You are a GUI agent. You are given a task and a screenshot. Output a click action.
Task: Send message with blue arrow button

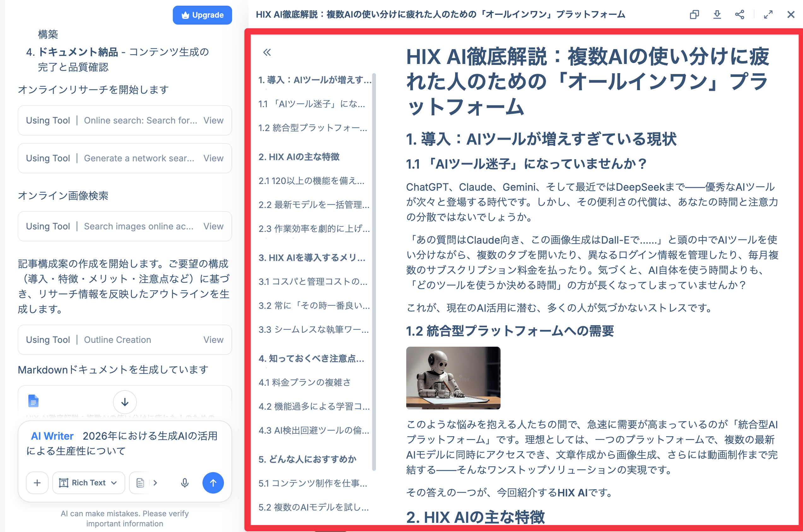pyautogui.click(x=213, y=483)
